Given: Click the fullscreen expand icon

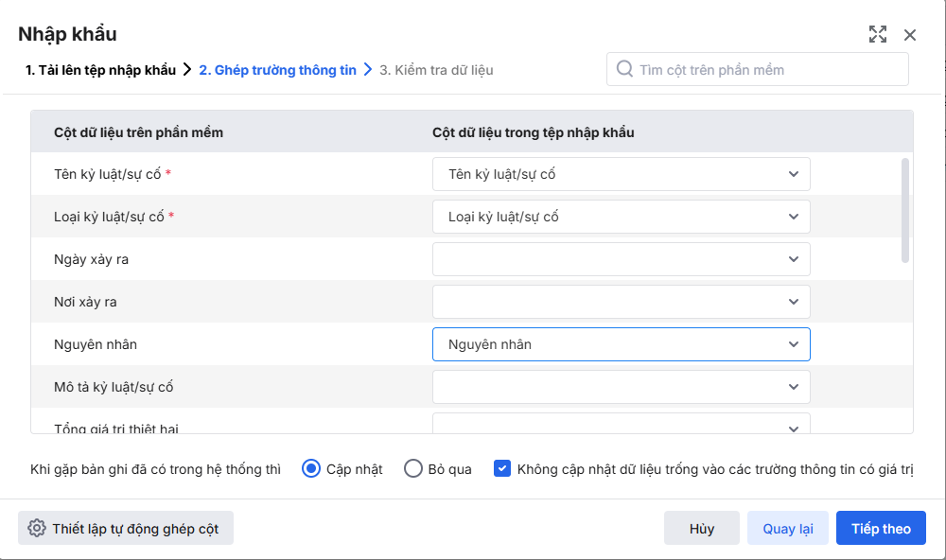Looking at the screenshot, I should coord(878,35).
